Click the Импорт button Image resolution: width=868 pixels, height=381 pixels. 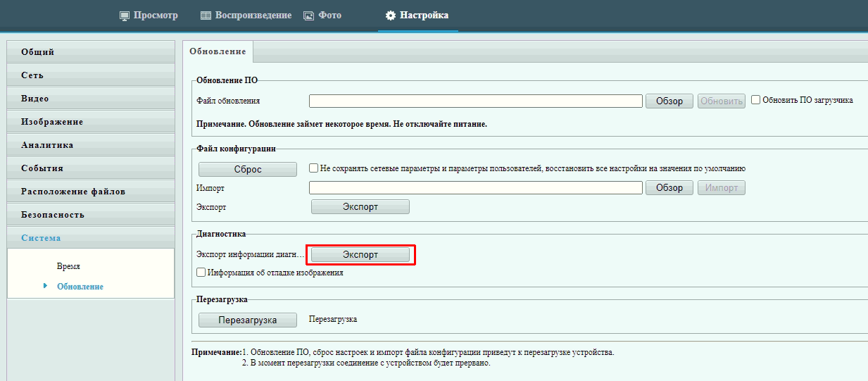point(722,188)
